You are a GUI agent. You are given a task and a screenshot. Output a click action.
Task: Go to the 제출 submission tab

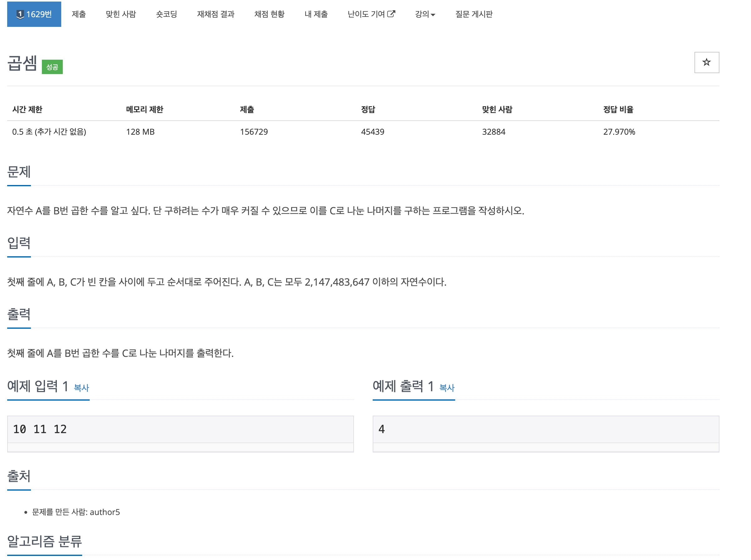click(79, 15)
